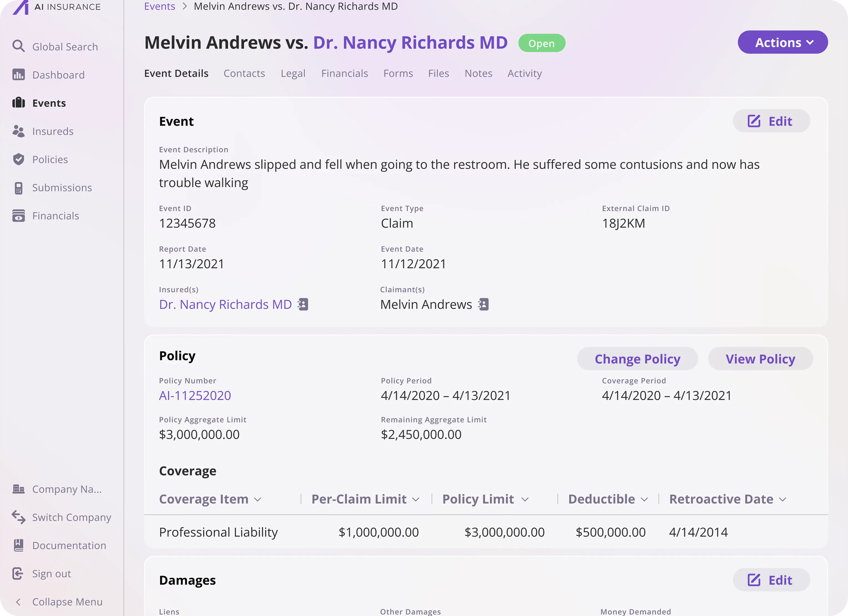This screenshot has width=848, height=616.
Task: Open policy number AI-11252020 link
Action: pos(195,395)
